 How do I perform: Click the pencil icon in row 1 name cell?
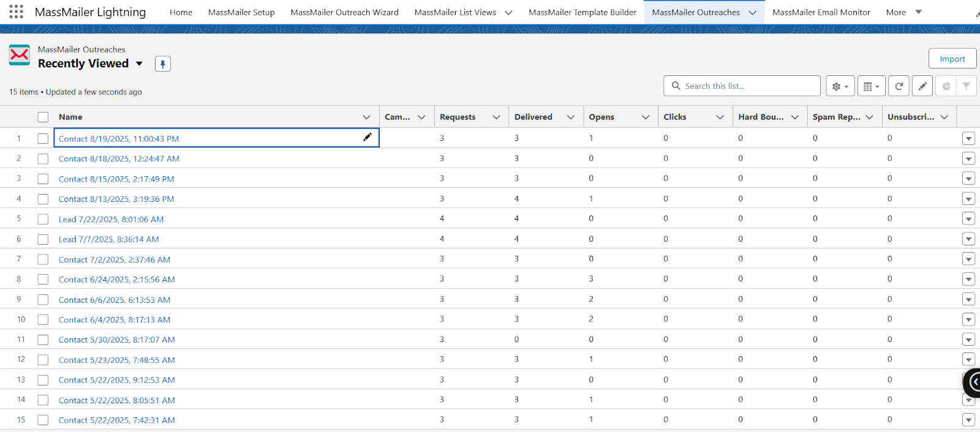(367, 137)
